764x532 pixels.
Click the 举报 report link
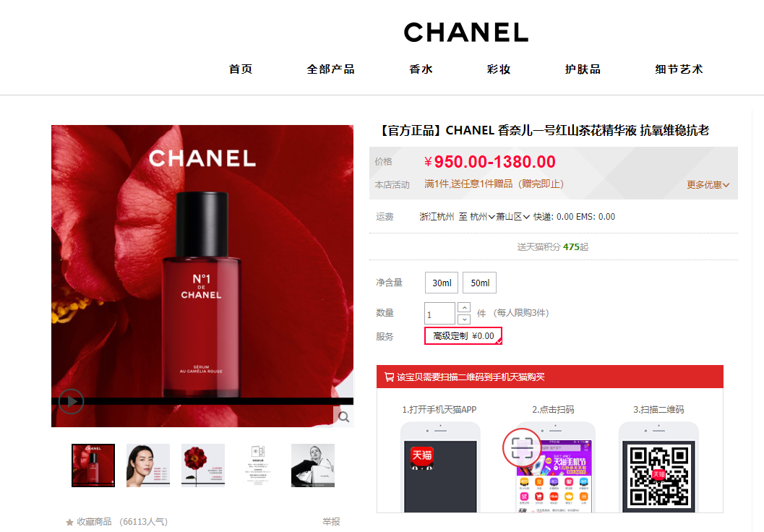tap(331, 522)
